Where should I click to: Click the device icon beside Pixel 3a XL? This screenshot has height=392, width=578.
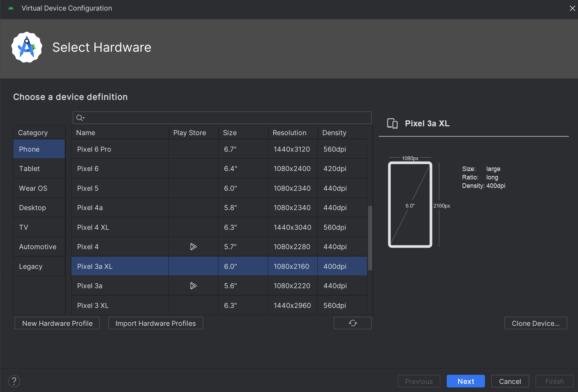[x=392, y=124]
